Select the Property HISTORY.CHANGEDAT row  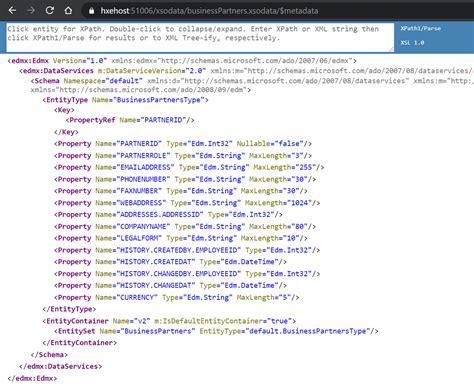click(x=170, y=286)
